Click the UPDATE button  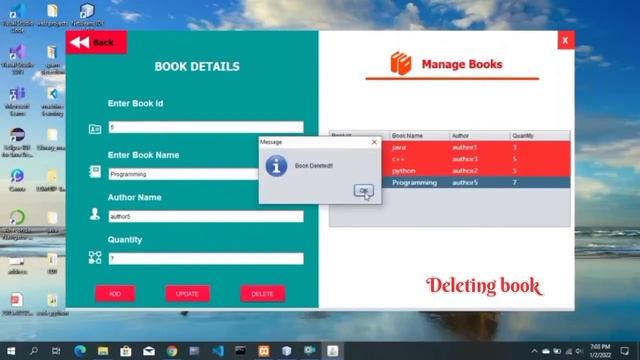(188, 293)
